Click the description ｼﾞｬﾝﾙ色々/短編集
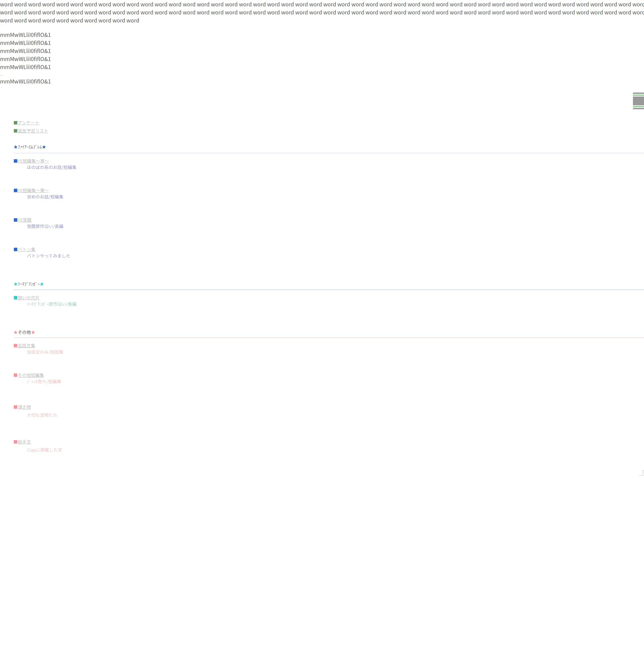The image size is (644, 652). point(44,382)
